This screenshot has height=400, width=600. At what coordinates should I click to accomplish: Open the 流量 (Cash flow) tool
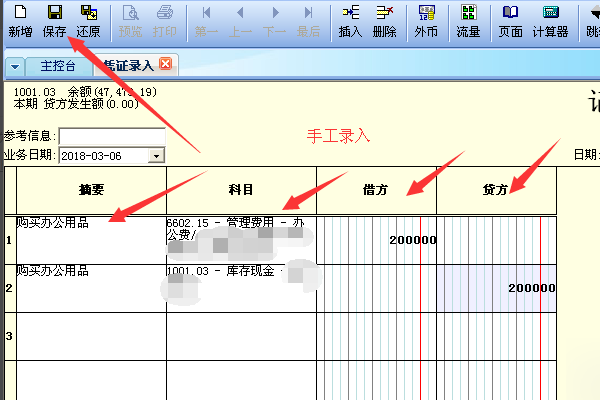468,20
